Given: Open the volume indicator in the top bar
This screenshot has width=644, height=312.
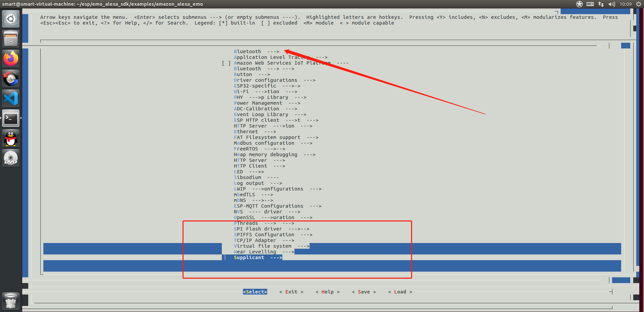Looking at the screenshot, I should (x=612, y=4).
